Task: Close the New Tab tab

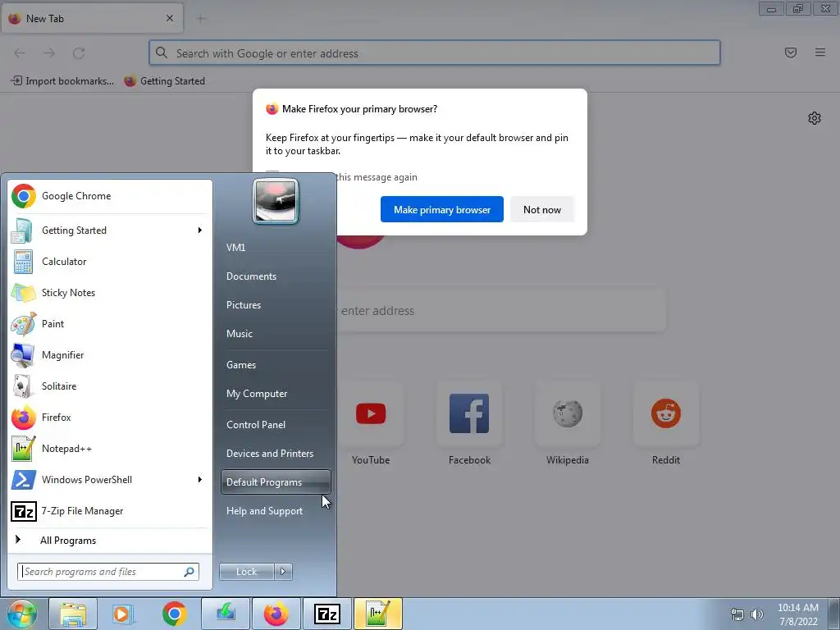Action: (x=170, y=18)
